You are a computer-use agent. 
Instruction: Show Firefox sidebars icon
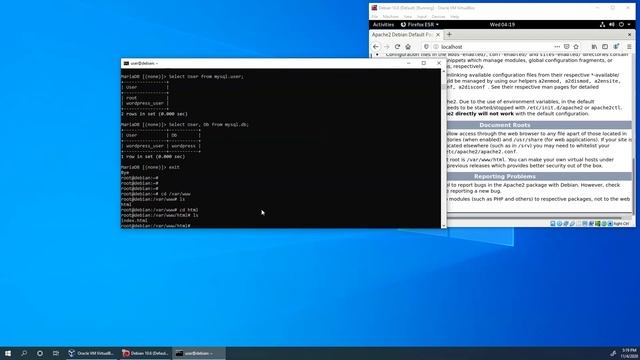click(605, 47)
